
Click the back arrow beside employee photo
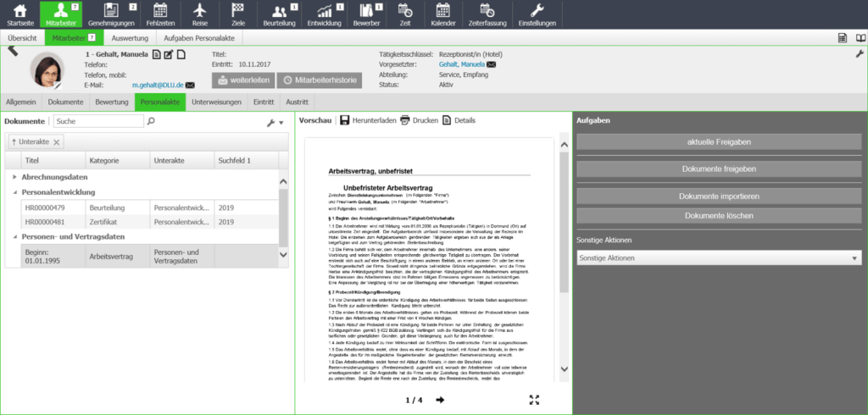[13, 52]
